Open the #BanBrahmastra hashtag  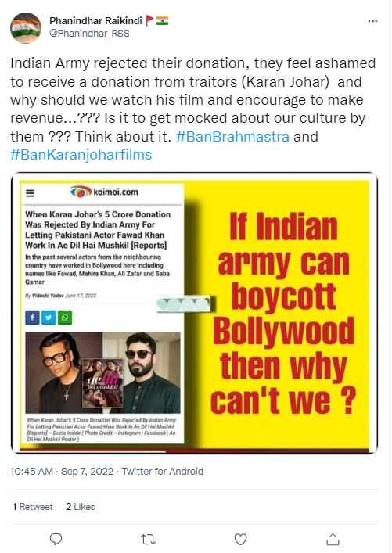coord(232,136)
